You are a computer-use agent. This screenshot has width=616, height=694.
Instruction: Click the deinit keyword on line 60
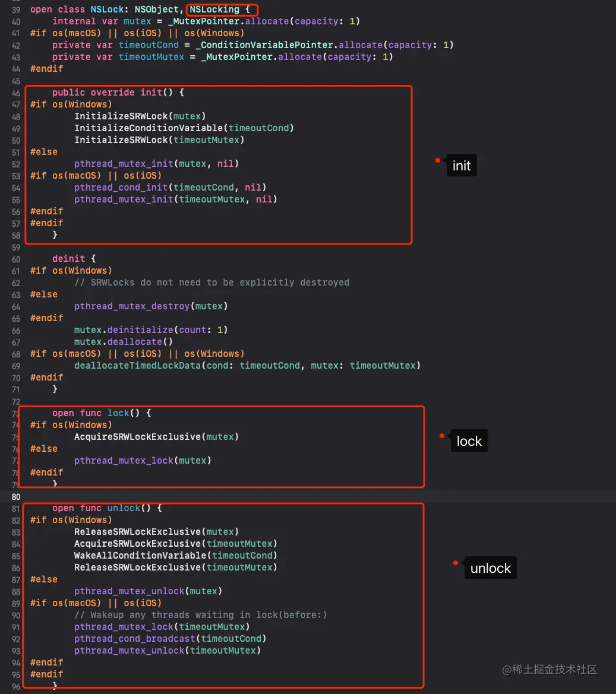[69, 258]
